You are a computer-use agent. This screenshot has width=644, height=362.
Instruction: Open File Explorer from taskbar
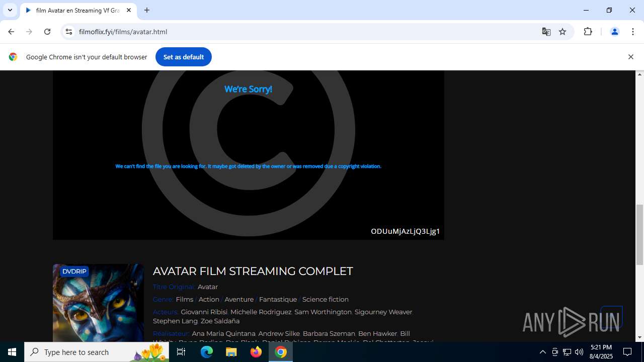[231, 352]
